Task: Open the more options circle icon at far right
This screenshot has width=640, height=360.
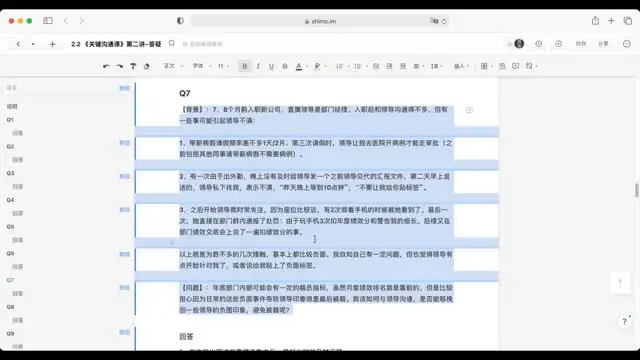Action: pyautogui.click(x=627, y=44)
